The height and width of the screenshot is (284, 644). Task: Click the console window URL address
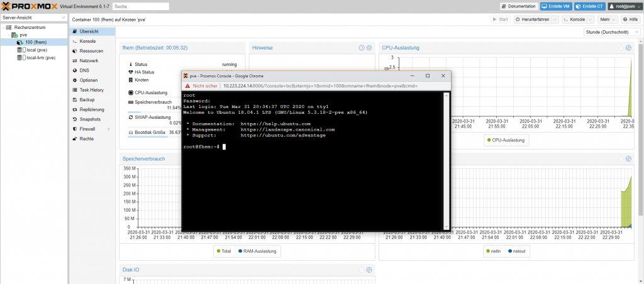320,86
